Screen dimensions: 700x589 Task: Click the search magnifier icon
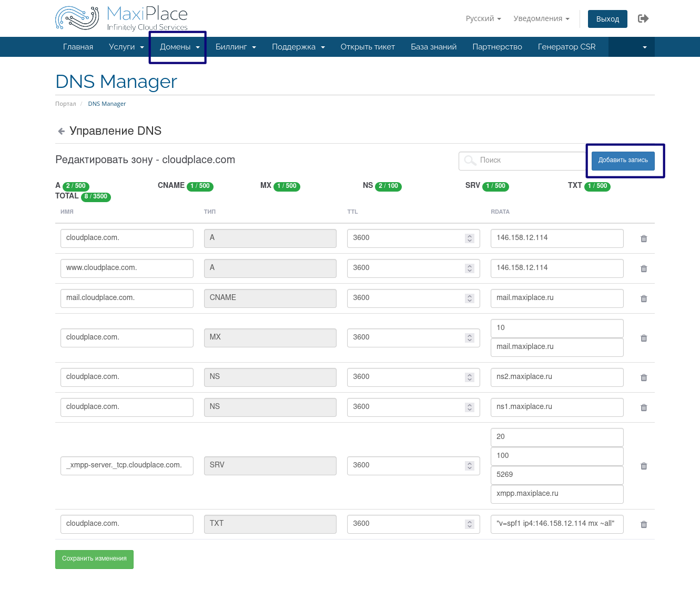pyautogui.click(x=470, y=160)
